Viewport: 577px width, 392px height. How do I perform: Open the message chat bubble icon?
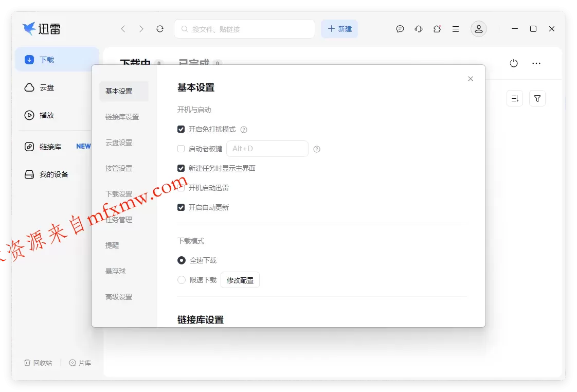point(400,29)
